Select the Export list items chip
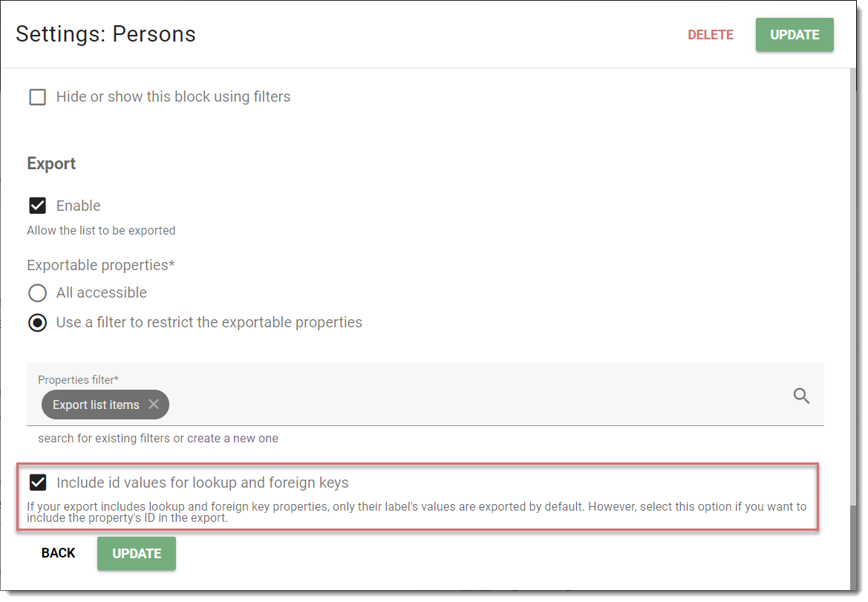 click(96, 405)
